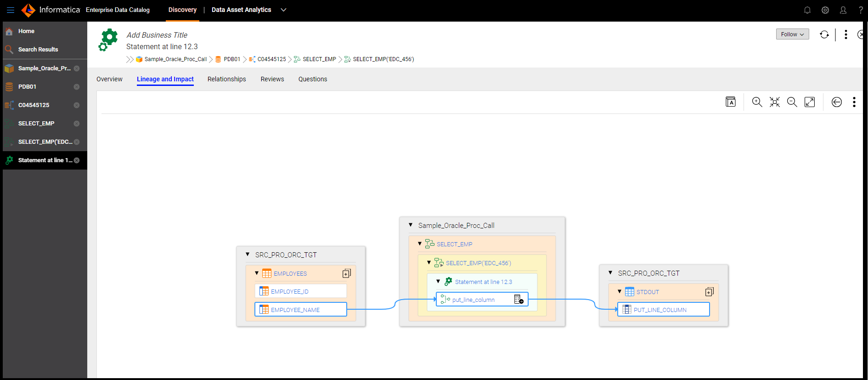Open lineage toolbar more options menu
This screenshot has height=380, width=868.
click(x=854, y=102)
